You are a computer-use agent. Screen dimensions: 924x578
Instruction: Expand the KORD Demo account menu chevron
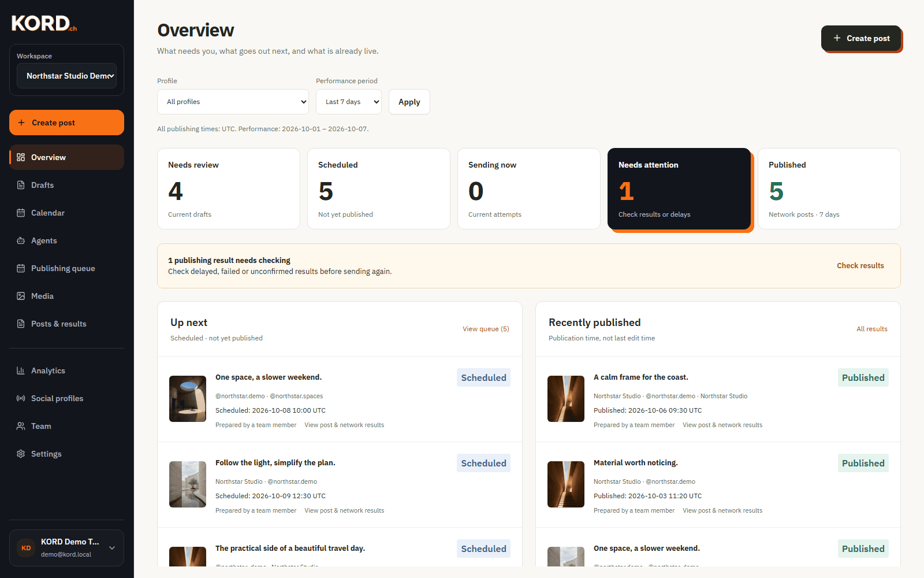click(x=112, y=548)
